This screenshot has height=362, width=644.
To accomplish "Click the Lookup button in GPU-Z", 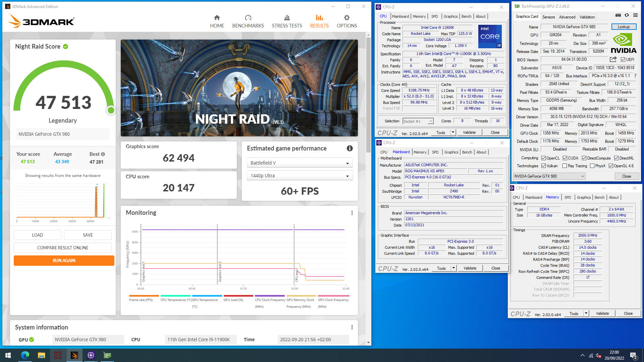I will 624,27.
